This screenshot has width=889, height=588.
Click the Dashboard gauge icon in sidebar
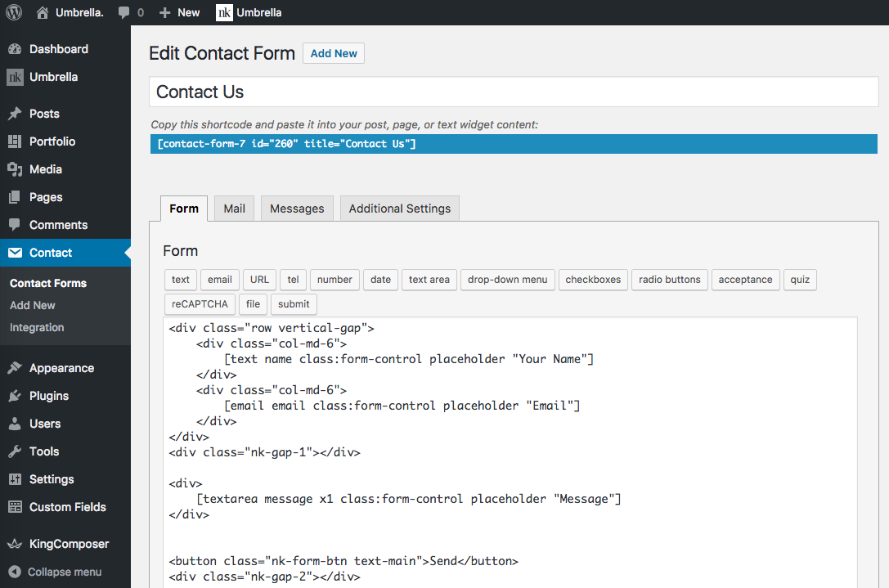pos(16,49)
